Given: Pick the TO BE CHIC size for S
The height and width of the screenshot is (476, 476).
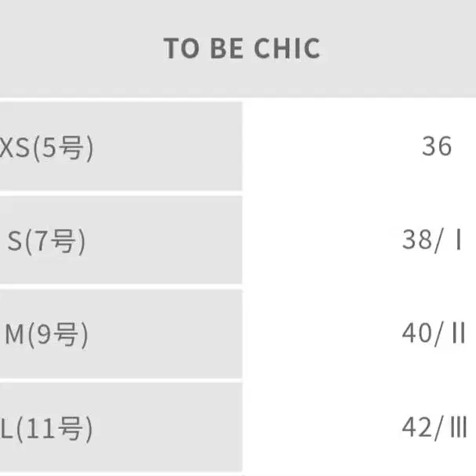Looking at the screenshot, I should click(x=434, y=241).
